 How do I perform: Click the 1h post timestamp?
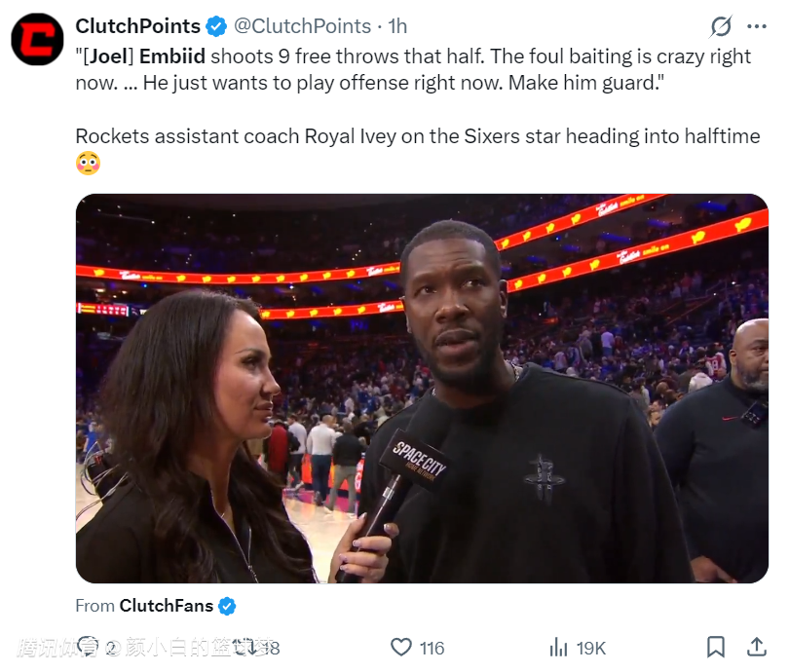[x=397, y=26]
